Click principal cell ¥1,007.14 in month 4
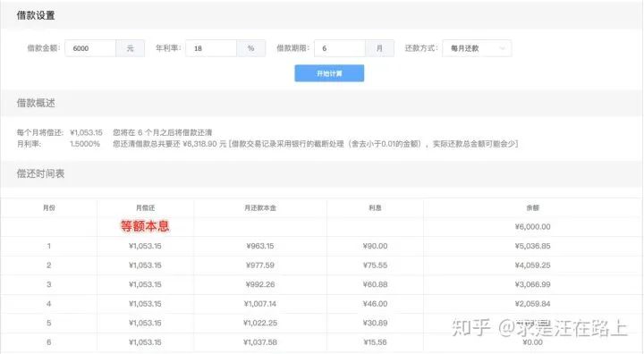This screenshot has height=354, width=644. pyautogui.click(x=260, y=304)
